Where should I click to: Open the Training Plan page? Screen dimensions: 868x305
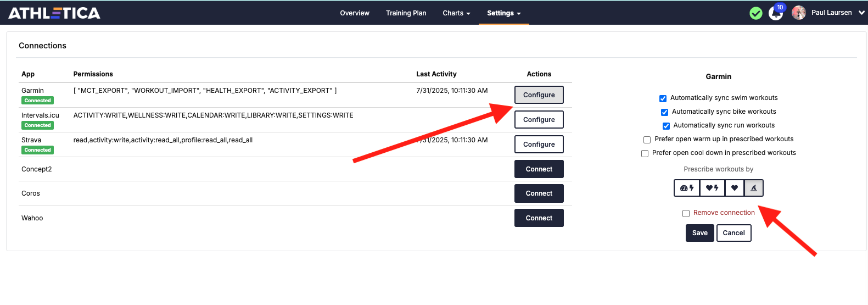click(x=406, y=13)
